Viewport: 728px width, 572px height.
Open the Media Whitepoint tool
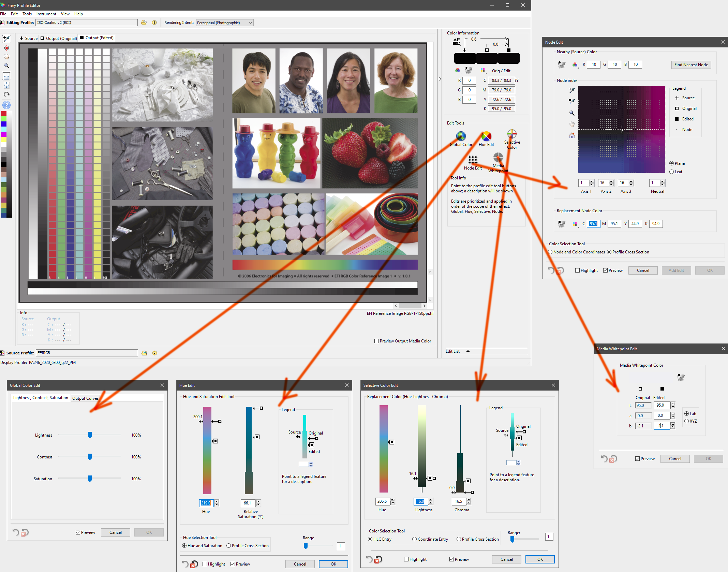coord(498,158)
